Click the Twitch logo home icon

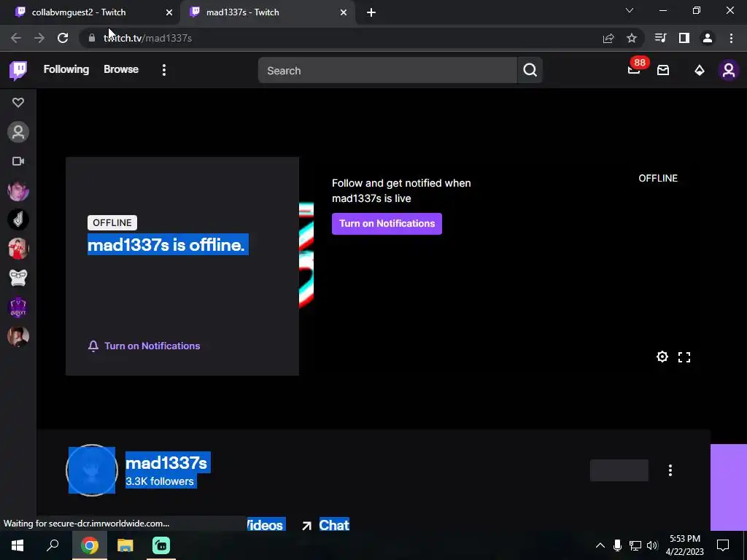18,71
